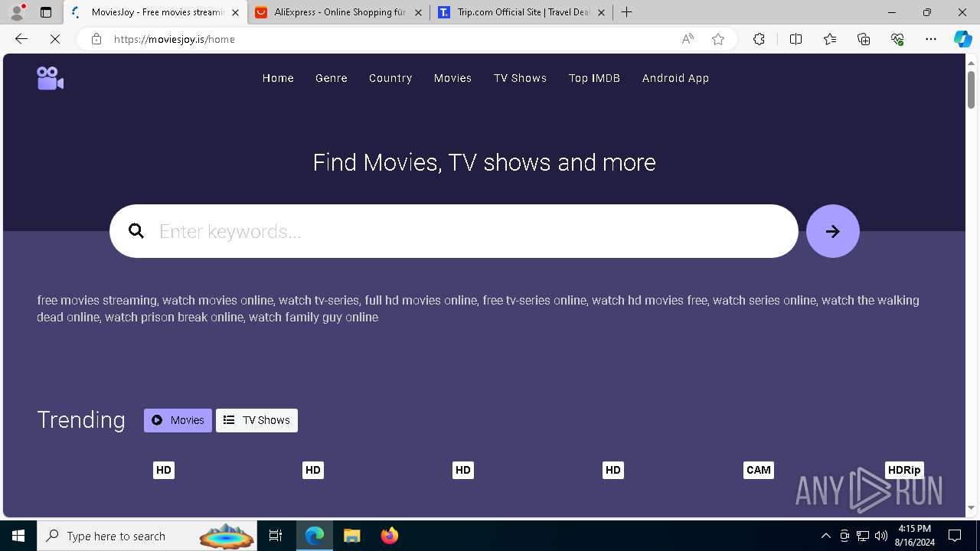Focus the Enter keywords search field
Screen dimensions: 980x551
coord(454,231)
